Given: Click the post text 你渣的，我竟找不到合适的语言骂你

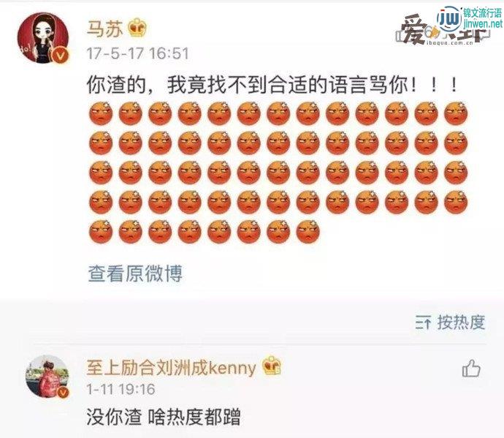Looking at the screenshot, I should (247, 86).
